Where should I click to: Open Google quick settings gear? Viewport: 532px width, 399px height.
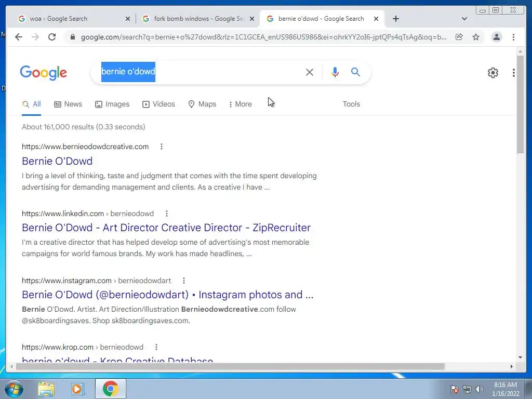click(493, 73)
